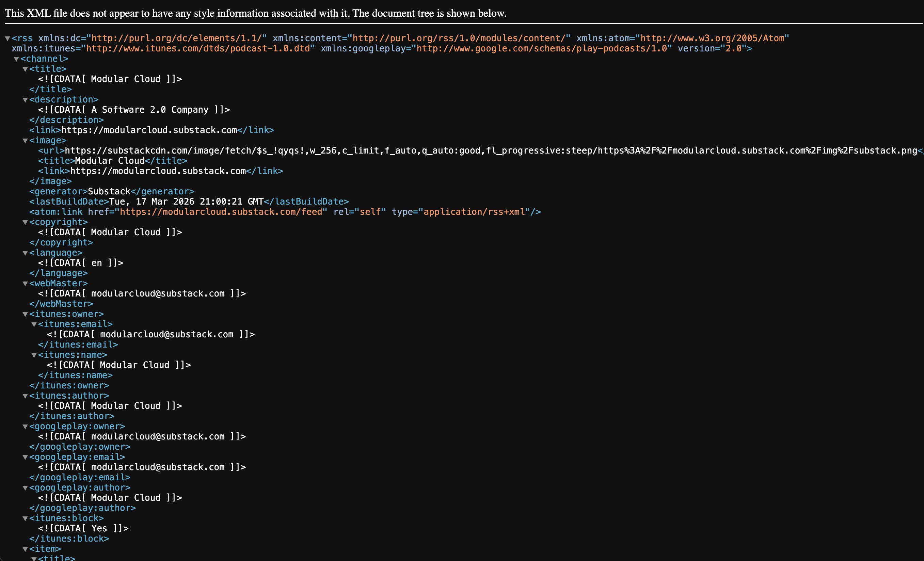Collapse the description element triangle
Image resolution: width=924 pixels, height=561 pixels.
point(25,100)
